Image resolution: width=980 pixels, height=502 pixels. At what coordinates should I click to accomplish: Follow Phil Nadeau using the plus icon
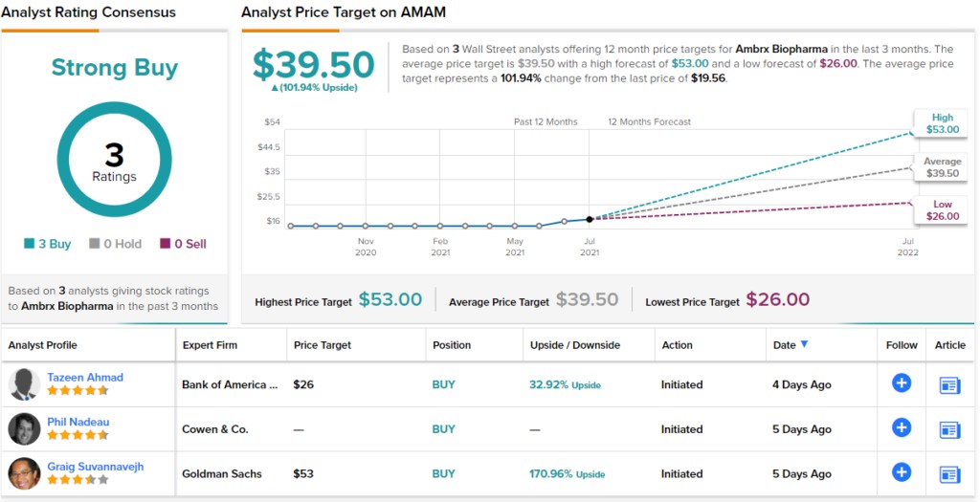(x=901, y=428)
